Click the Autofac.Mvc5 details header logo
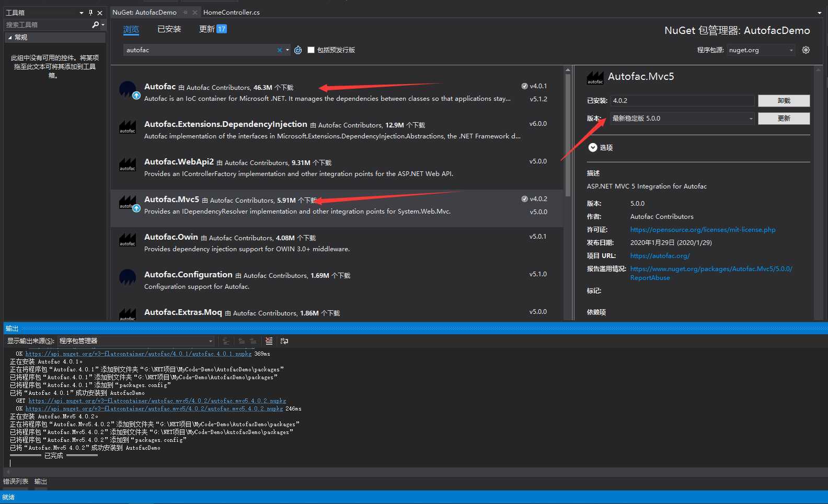The height and width of the screenshot is (504, 828). tap(595, 78)
